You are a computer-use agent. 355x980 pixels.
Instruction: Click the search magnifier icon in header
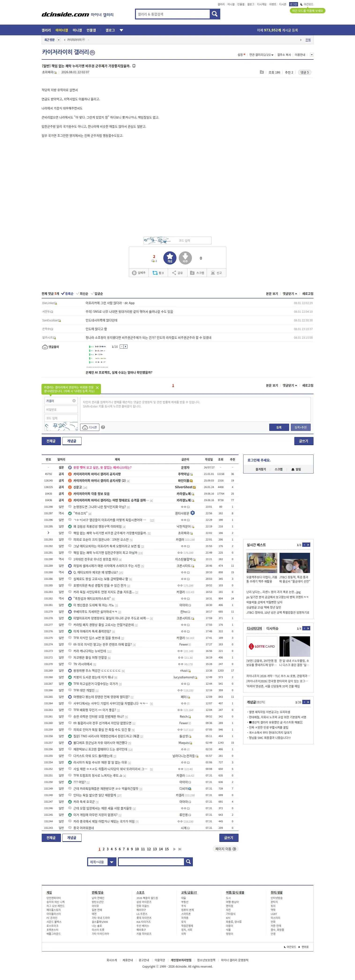[215, 14]
